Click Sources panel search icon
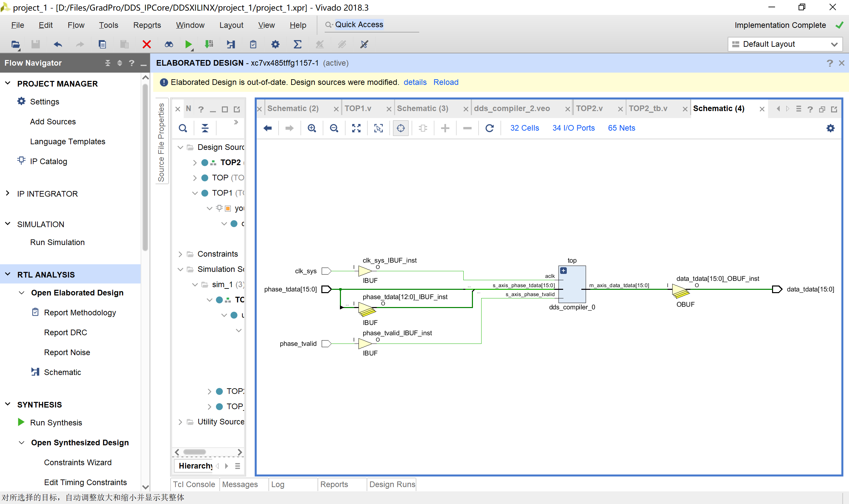 183,128
